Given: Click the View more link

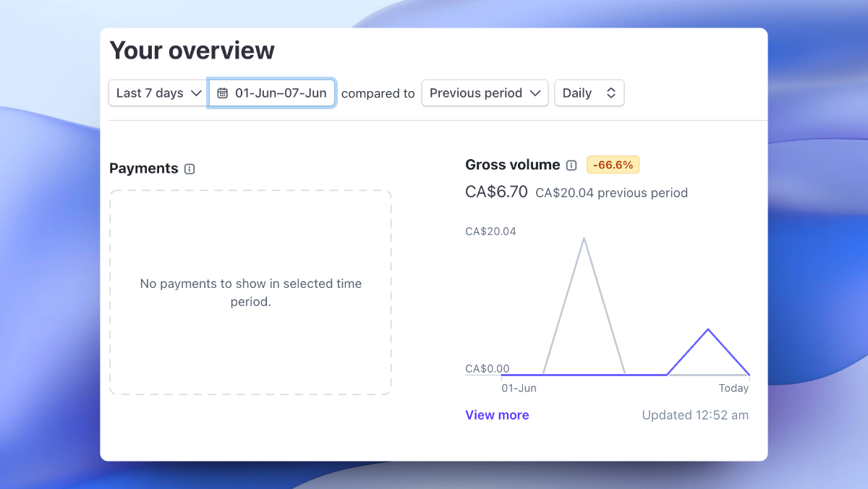Looking at the screenshot, I should 497,414.
